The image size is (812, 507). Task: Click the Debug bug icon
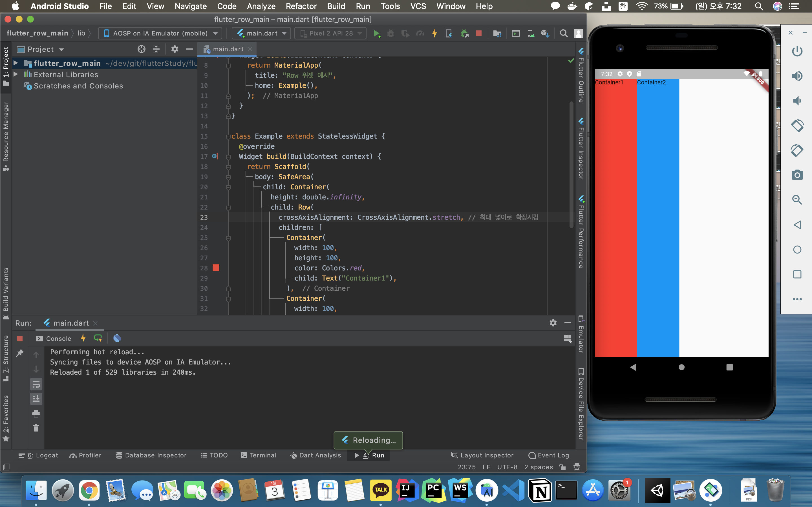pyautogui.click(x=390, y=33)
